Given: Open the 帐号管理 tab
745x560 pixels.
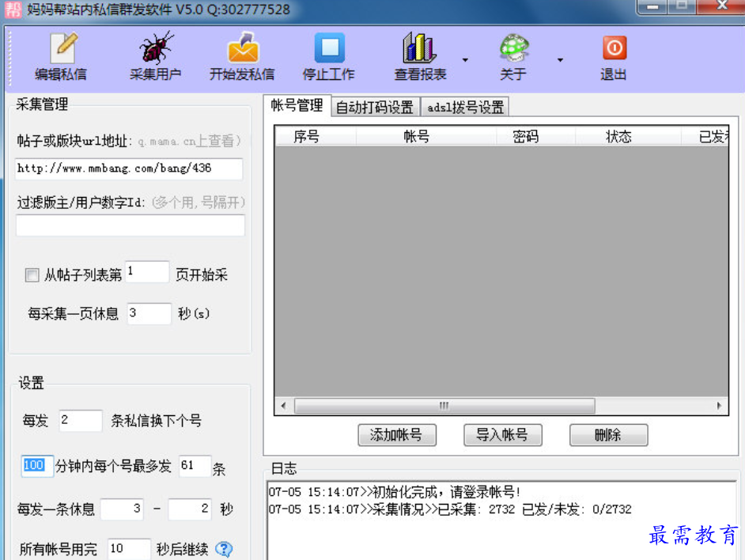Looking at the screenshot, I should (x=297, y=106).
